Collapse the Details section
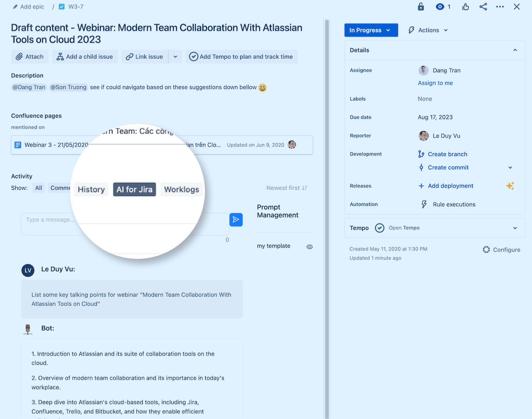 515,50
